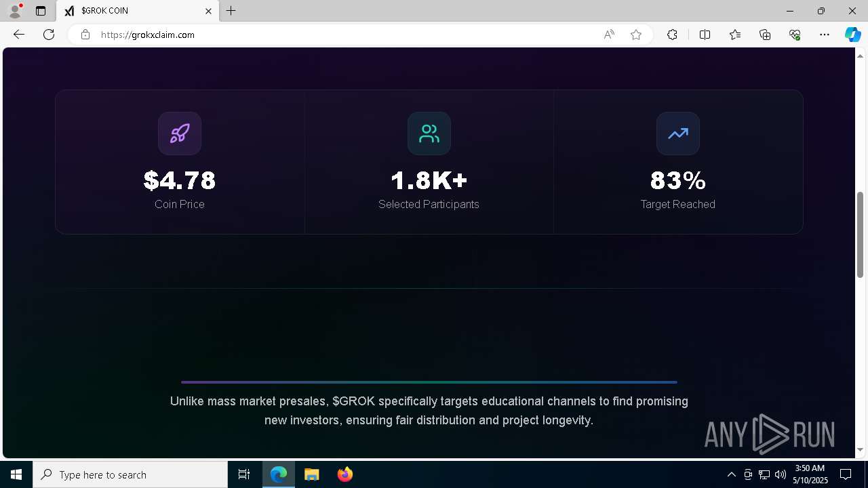Image resolution: width=868 pixels, height=488 pixels.
Task: Toggle split screen view
Action: point(705,35)
